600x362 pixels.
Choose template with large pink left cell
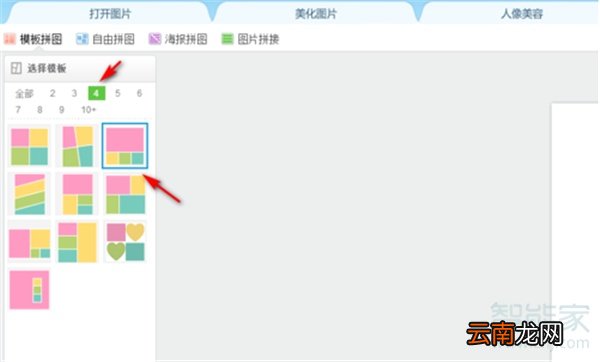coord(29,243)
